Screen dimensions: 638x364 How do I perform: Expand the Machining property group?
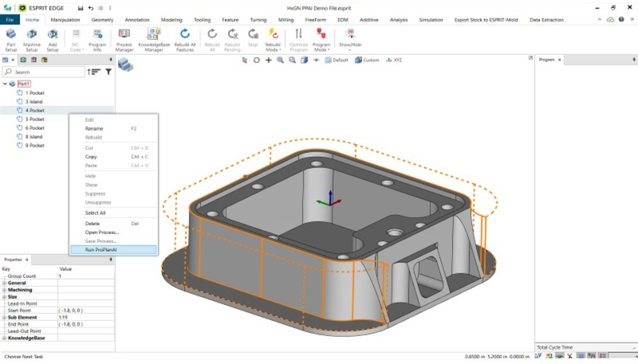(x=4, y=290)
